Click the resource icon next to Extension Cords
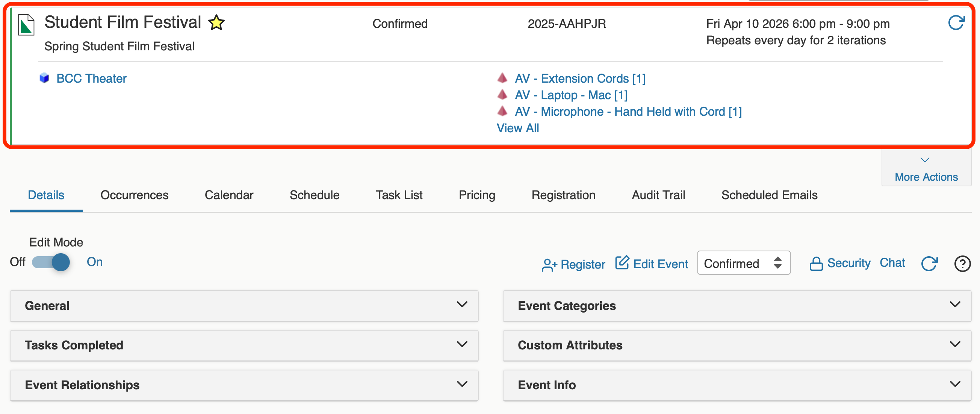Viewport: 980px width, 414px height. click(x=502, y=78)
